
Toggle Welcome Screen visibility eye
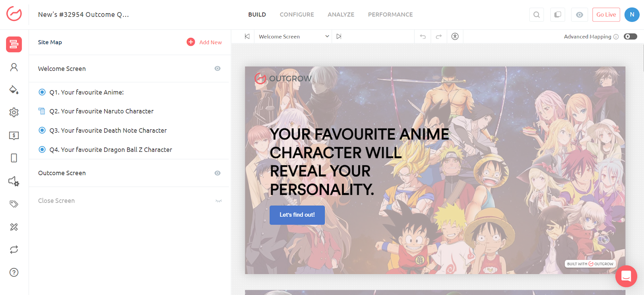pos(217,69)
